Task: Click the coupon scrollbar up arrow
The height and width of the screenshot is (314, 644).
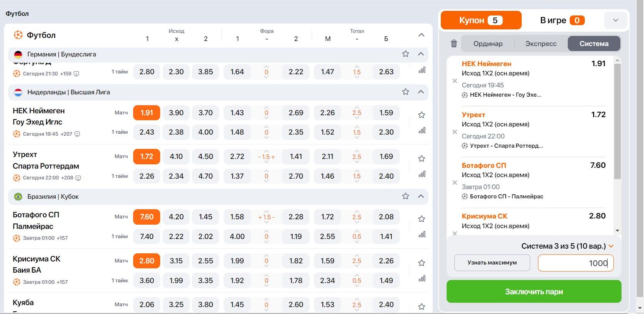Action: (x=617, y=60)
